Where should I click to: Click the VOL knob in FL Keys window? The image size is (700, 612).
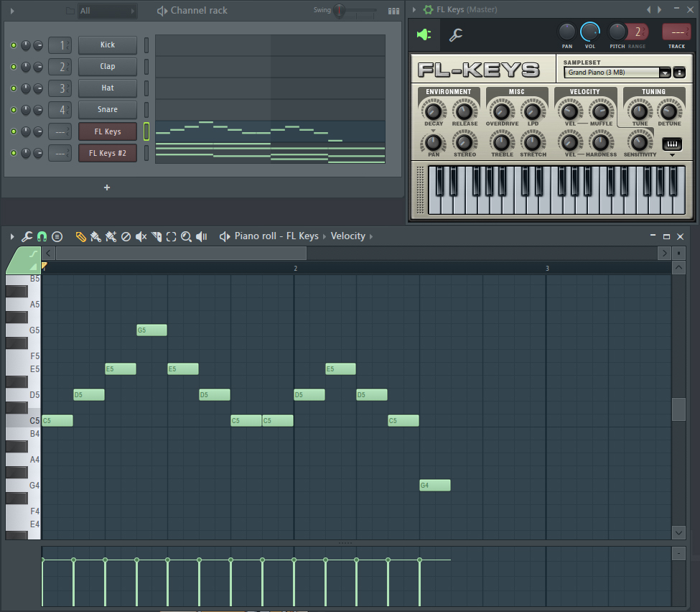click(x=589, y=32)
